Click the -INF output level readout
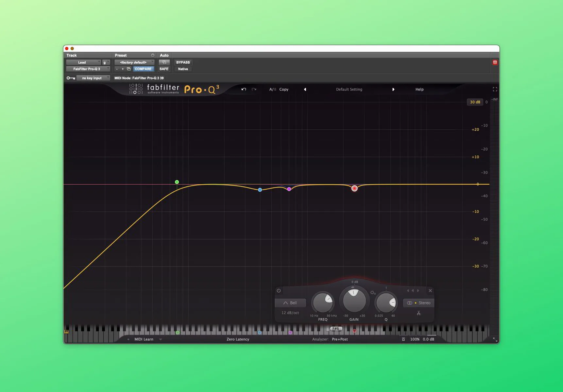 [495, 99]
